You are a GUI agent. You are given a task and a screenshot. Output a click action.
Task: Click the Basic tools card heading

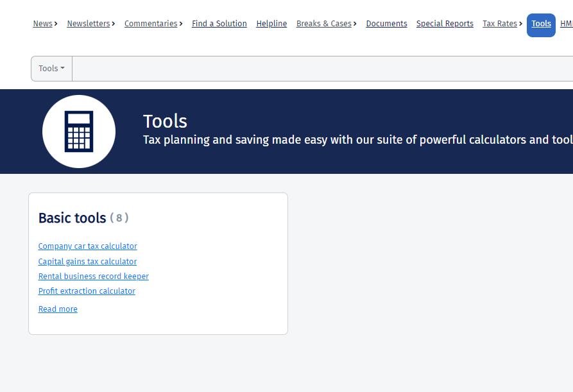click(x=72, y=218)
